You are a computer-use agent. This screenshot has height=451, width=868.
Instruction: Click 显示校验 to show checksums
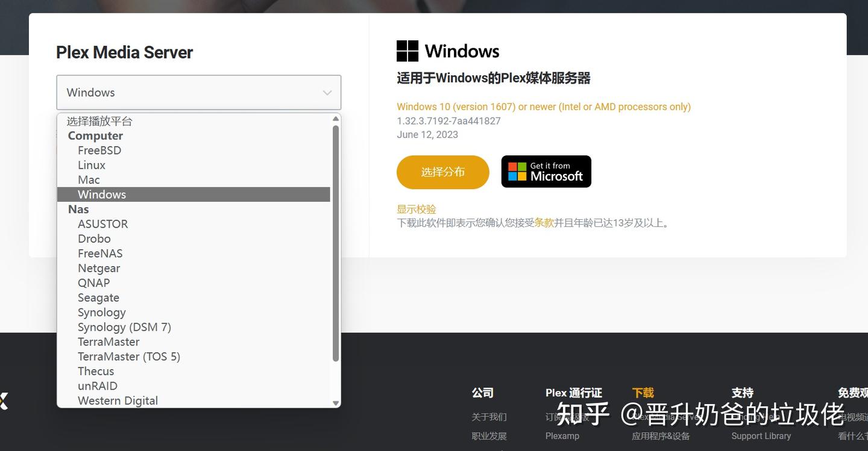coord(416,209)
